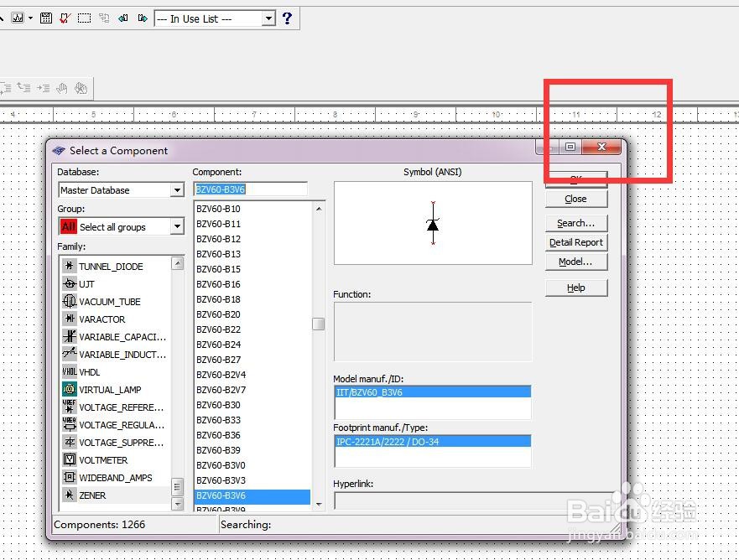Click the Component list scrollbar thumb
Image resolution: width=739 pixels, height=560 pixels.
click(319, 324)
